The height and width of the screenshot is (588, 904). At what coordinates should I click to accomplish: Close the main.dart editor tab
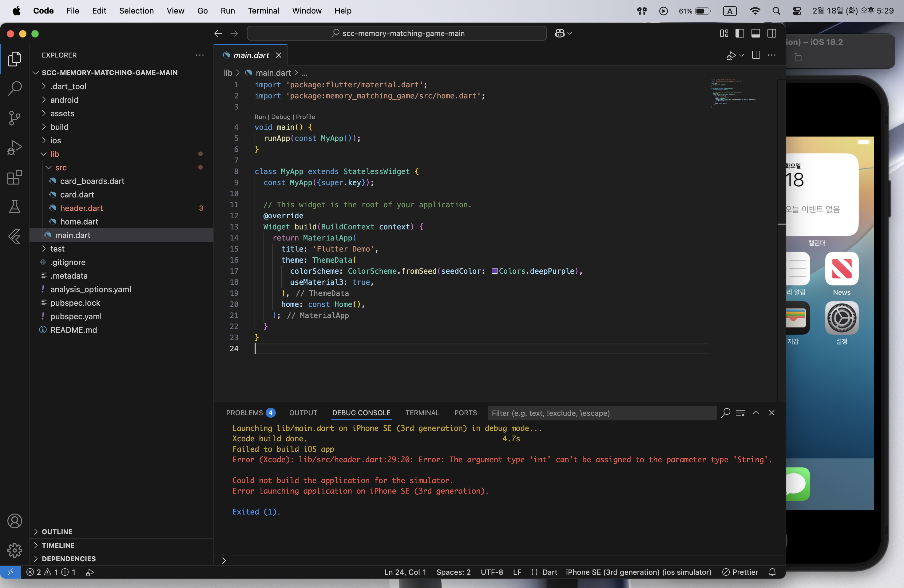point(278,55)
